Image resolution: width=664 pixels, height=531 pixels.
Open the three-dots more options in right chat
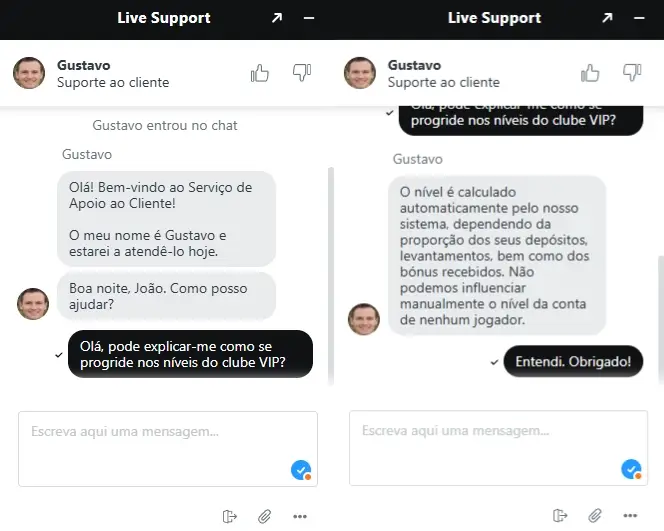630,515
